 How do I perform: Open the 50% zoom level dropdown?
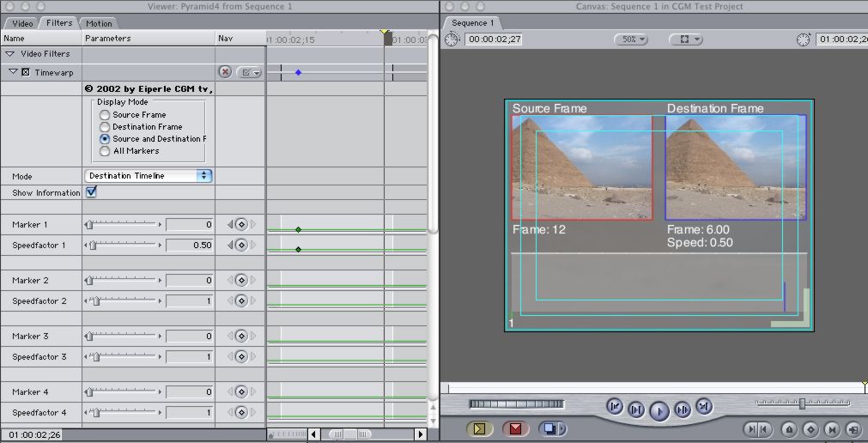pyautogui.click(x=631, y=39)
